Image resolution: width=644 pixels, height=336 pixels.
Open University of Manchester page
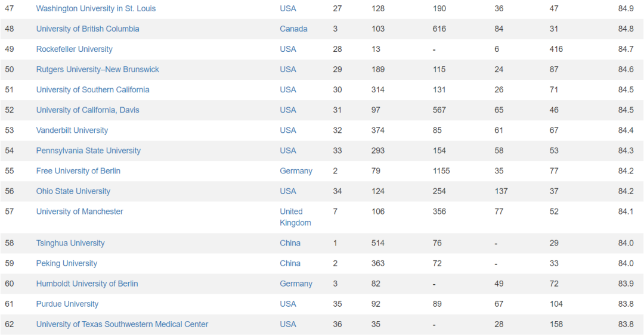click(x=79, y=211)
